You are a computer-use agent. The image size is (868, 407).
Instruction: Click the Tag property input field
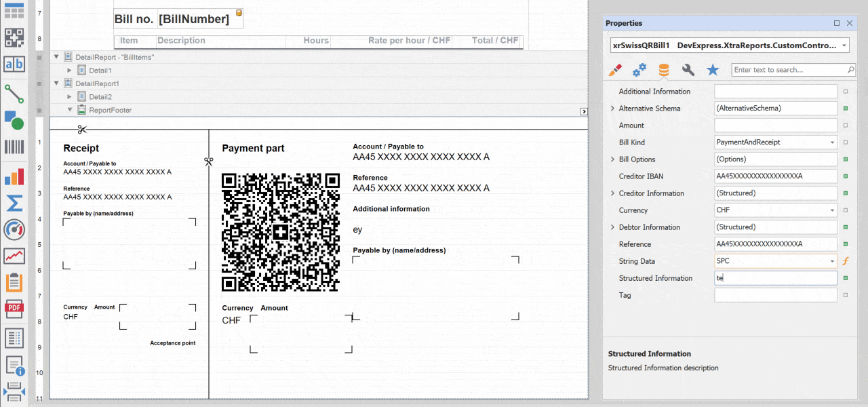click(776, 295)
